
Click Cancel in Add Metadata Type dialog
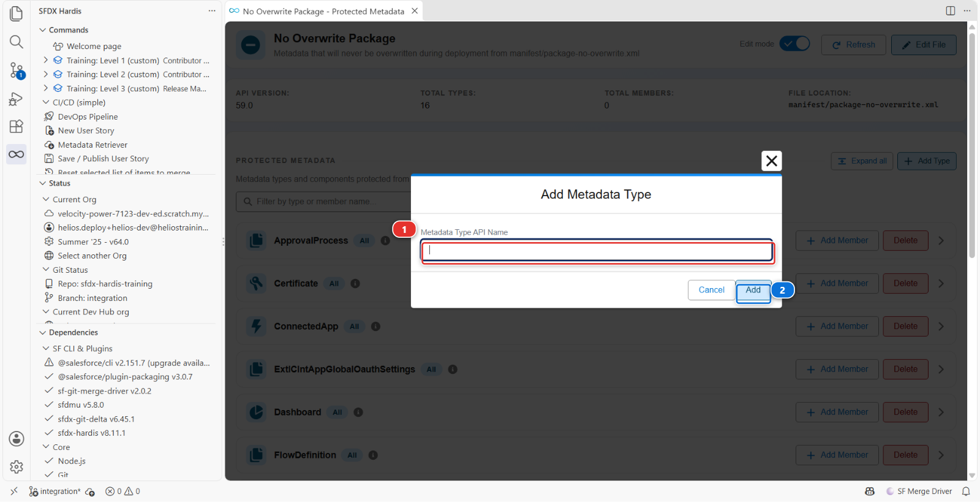[x=711, y=290]
